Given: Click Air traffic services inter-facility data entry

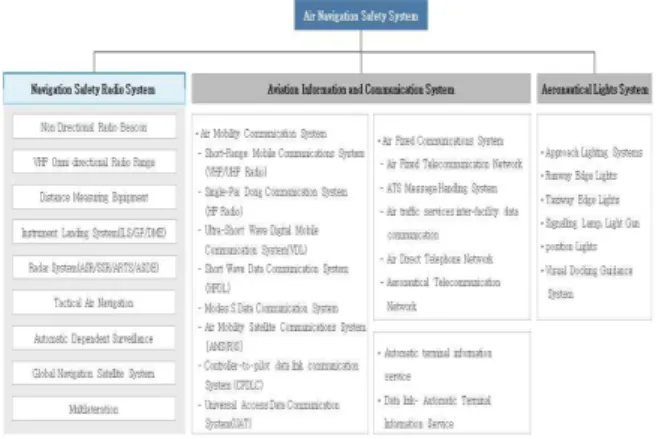Looking at the screenshot, I should point(449,223).
